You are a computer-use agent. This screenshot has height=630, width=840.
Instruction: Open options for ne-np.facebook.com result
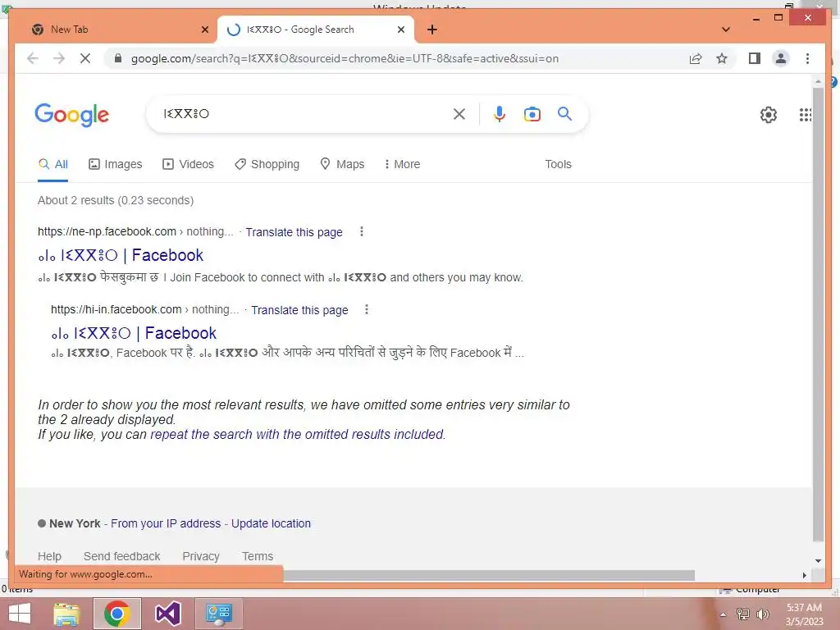(362, 231)
